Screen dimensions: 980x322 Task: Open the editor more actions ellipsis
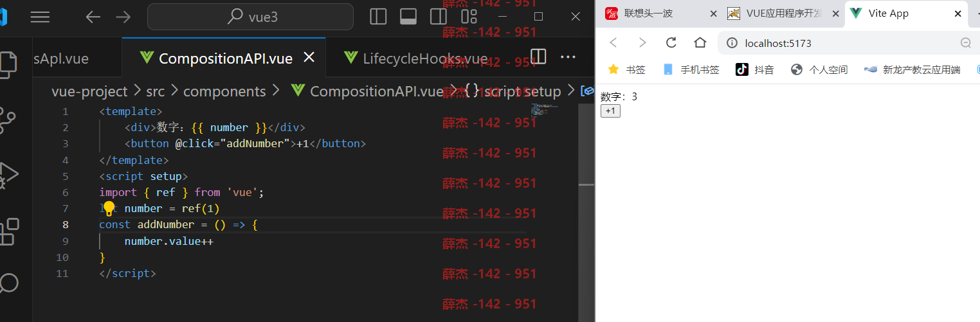tap(568, 57)
